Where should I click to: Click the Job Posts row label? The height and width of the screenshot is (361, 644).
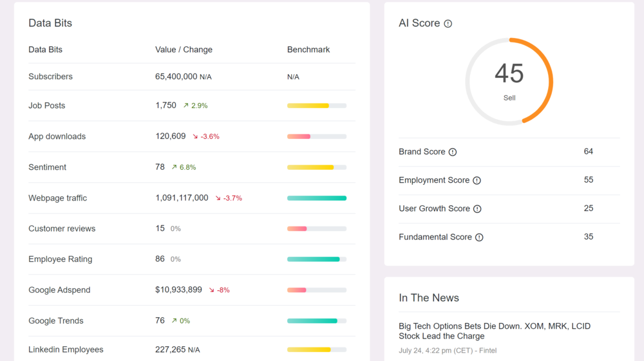point(47,106)
